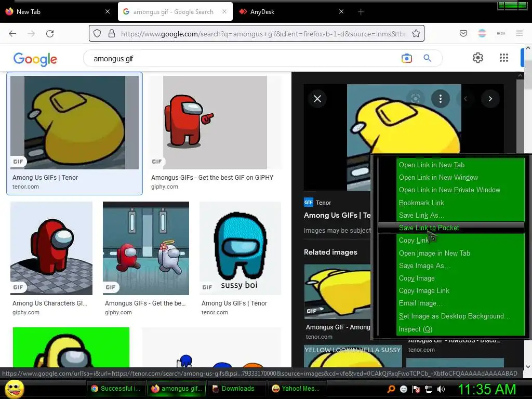Click the smiley start button on taskbar
This screenshot has height=399, width=532.
15,389
